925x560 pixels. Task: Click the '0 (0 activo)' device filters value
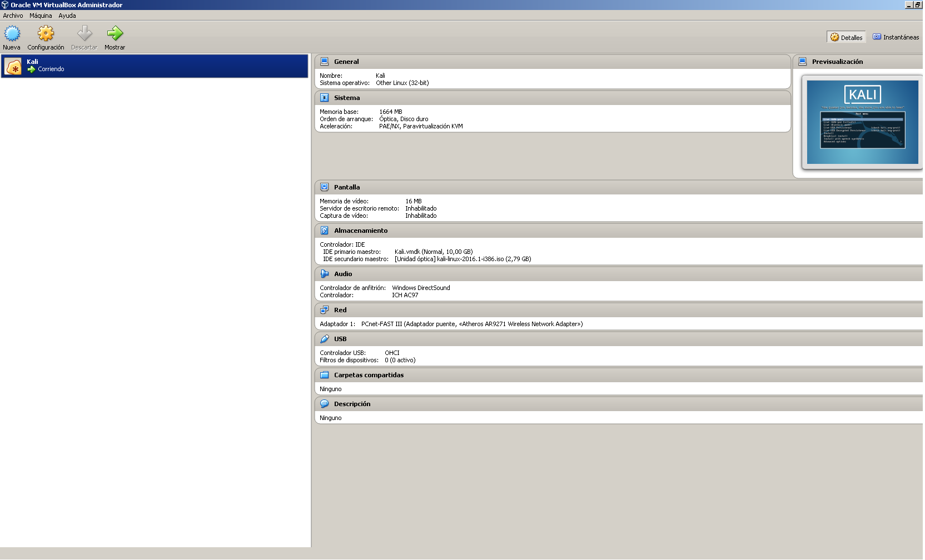pyautogui.click(x=400, y=361)
